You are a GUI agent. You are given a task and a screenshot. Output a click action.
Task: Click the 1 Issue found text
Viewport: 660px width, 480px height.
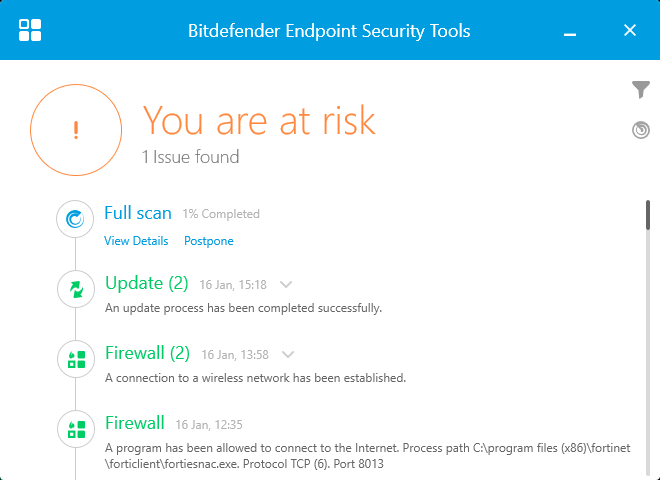tap(190, 157)
